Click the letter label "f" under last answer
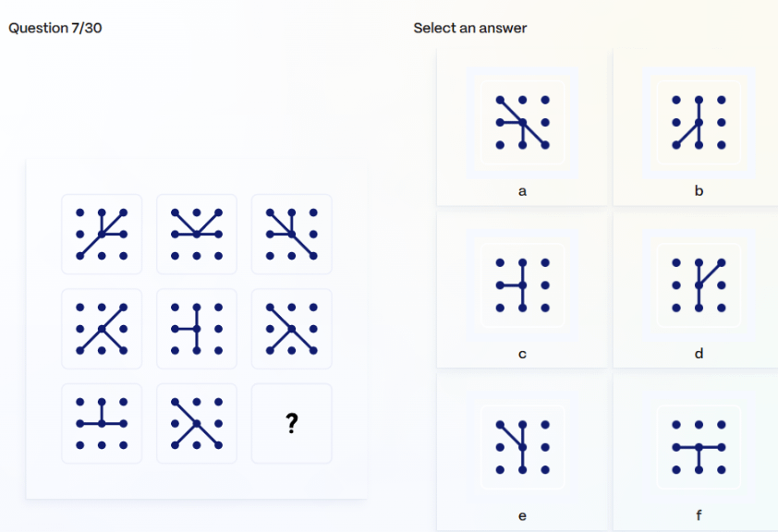 click(699, 515)
